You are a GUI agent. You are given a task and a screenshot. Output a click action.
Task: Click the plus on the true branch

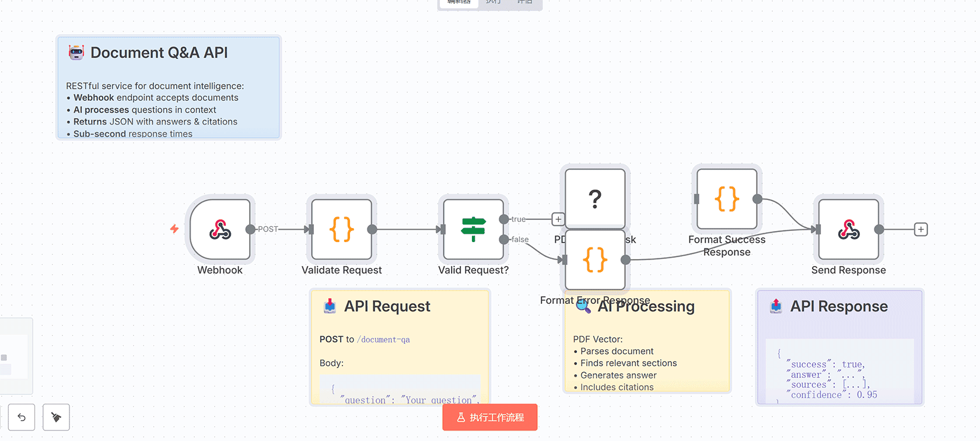(558, 219)
